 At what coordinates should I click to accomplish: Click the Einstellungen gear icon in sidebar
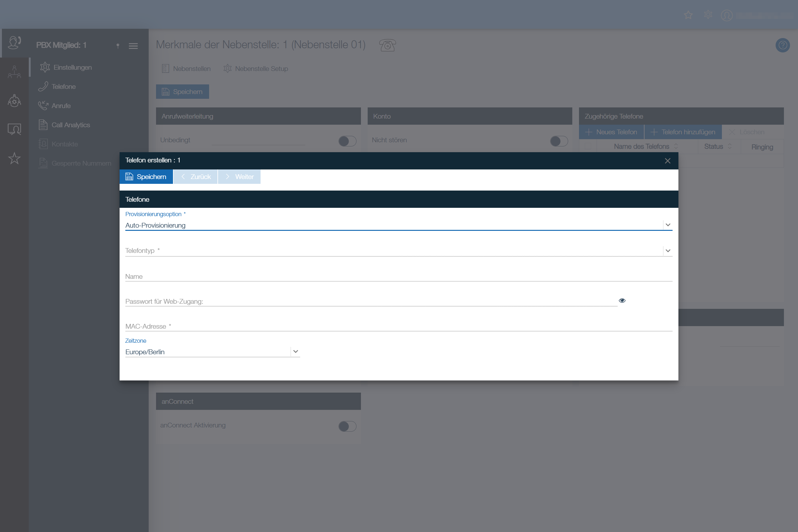(x=45, y=67)
